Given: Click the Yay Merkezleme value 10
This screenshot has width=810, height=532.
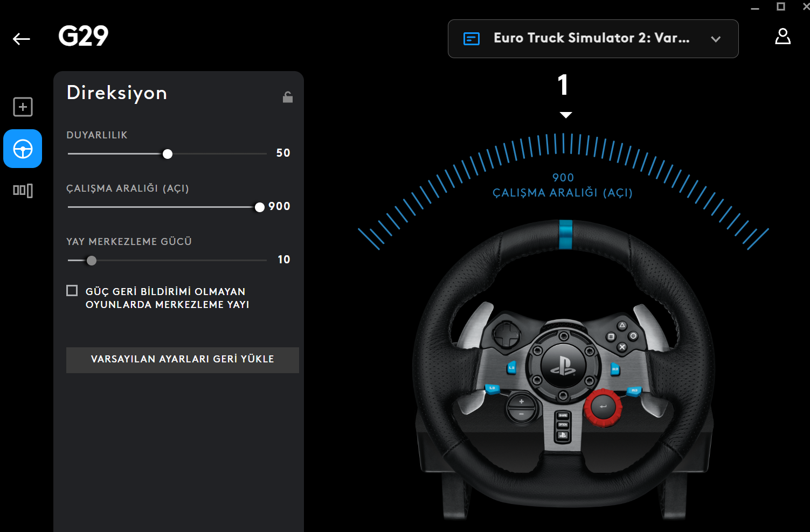Looking at the screenshot, I should tap(284, 260).
